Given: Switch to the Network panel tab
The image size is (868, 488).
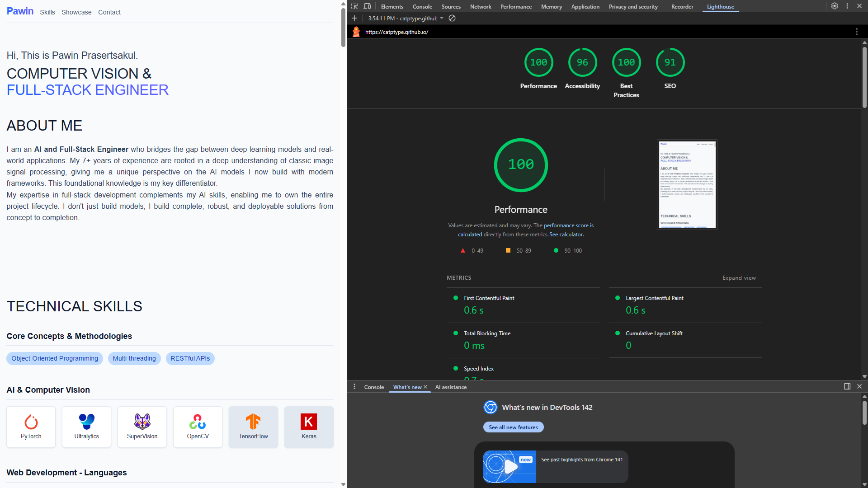Looking at the screenshot, I should tap(481, 6).
